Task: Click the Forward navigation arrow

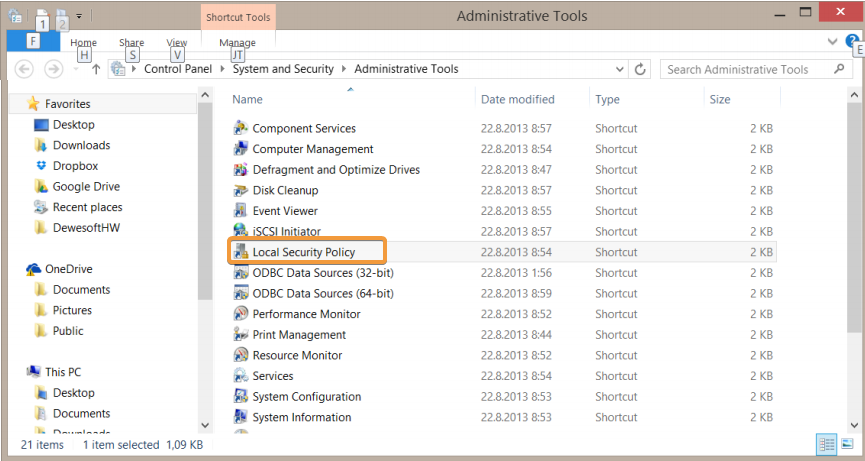Action: [x=53, y=69]
